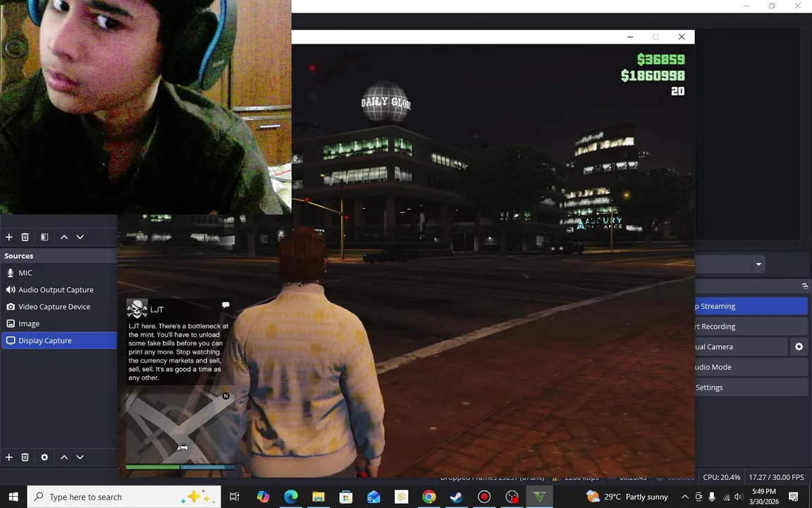Open Windows notification center
This screenshot has width=812, height=508.
794,497
